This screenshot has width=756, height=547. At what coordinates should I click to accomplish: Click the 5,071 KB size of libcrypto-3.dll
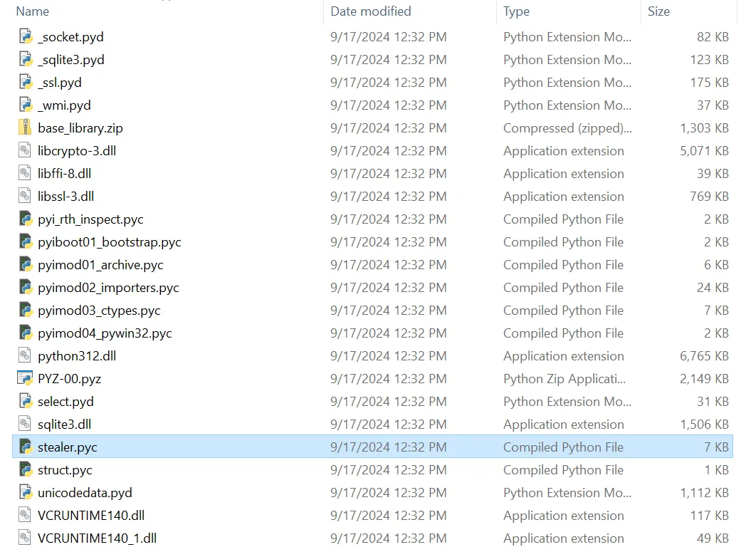tap(704, 150)
